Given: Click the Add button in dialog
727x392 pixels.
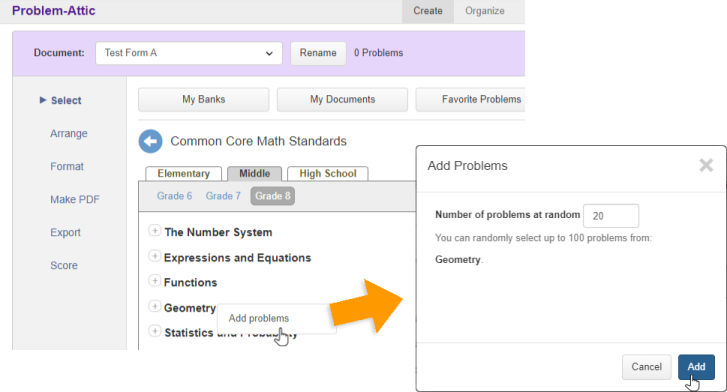Looking at the screenshot, I should click(696, 367).
